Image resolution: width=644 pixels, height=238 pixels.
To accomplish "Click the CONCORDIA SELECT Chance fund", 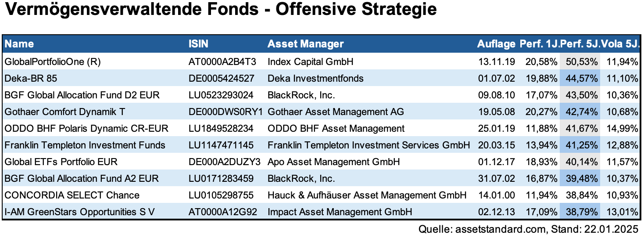I will click(x=72, y=195).
